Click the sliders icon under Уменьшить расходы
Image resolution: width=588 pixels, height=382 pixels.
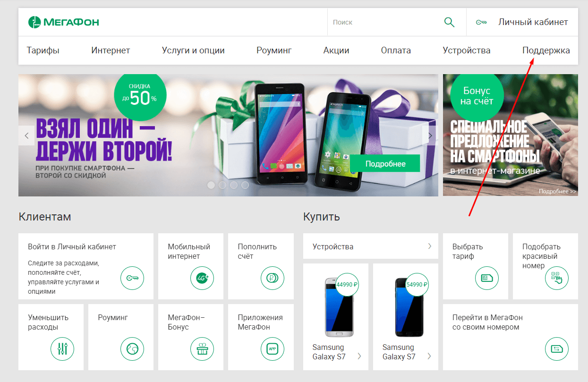point(62,349)
